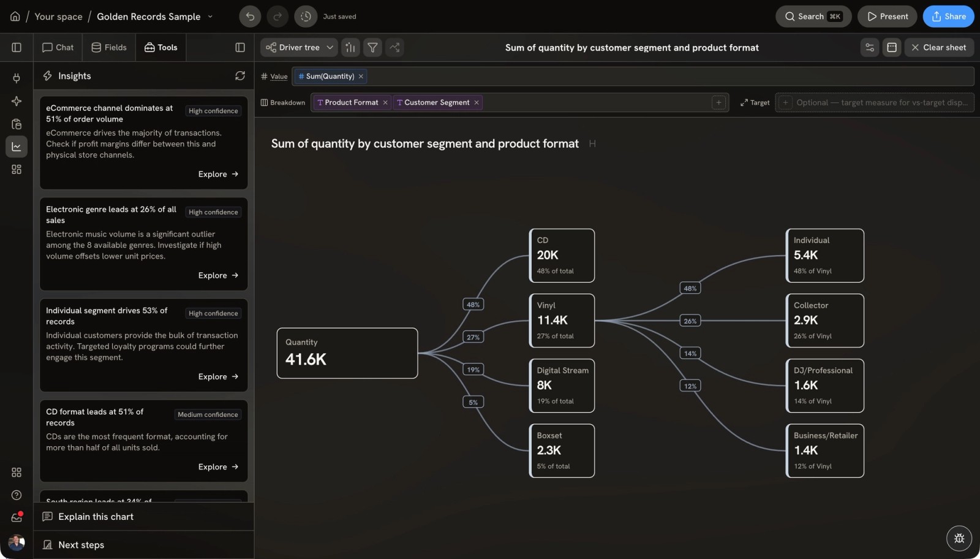
Task: Remove the Sum(Quantity) value chip
Action: coord(361,76)
